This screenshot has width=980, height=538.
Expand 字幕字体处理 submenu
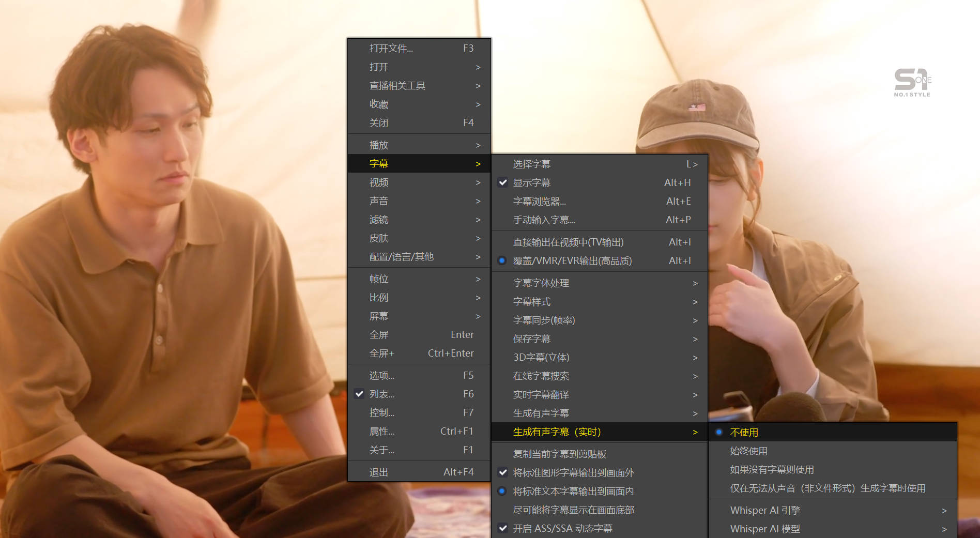point(600,283)
